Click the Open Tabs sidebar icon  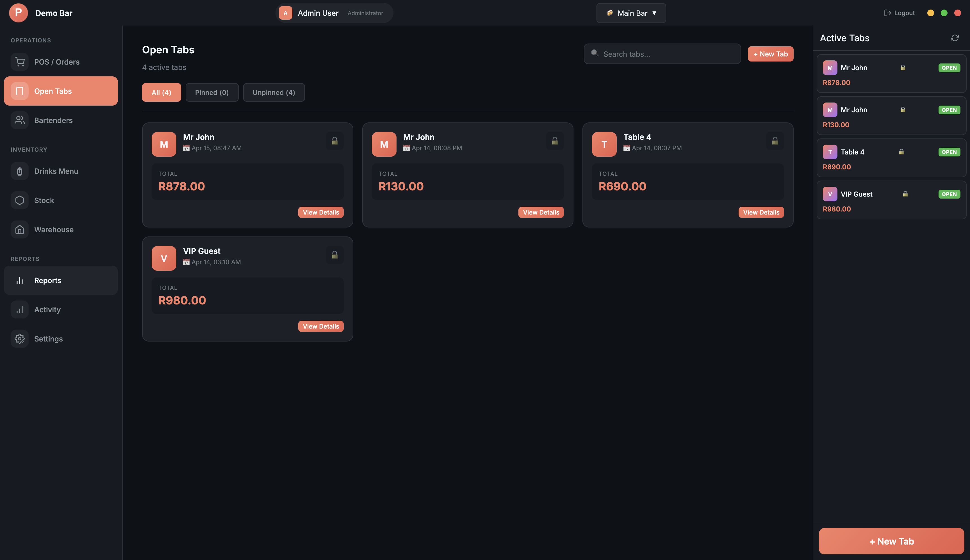point(19,91)
